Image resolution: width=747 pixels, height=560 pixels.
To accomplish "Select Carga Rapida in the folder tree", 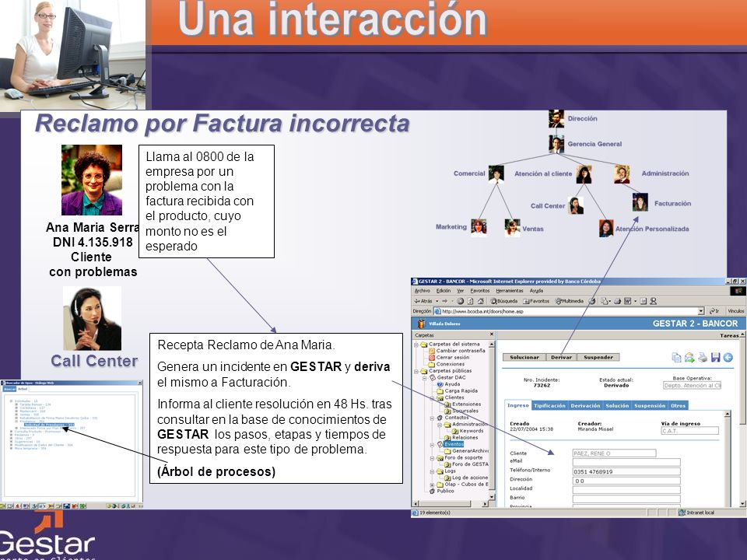I will pyautogui.click(x=461, y=390).
